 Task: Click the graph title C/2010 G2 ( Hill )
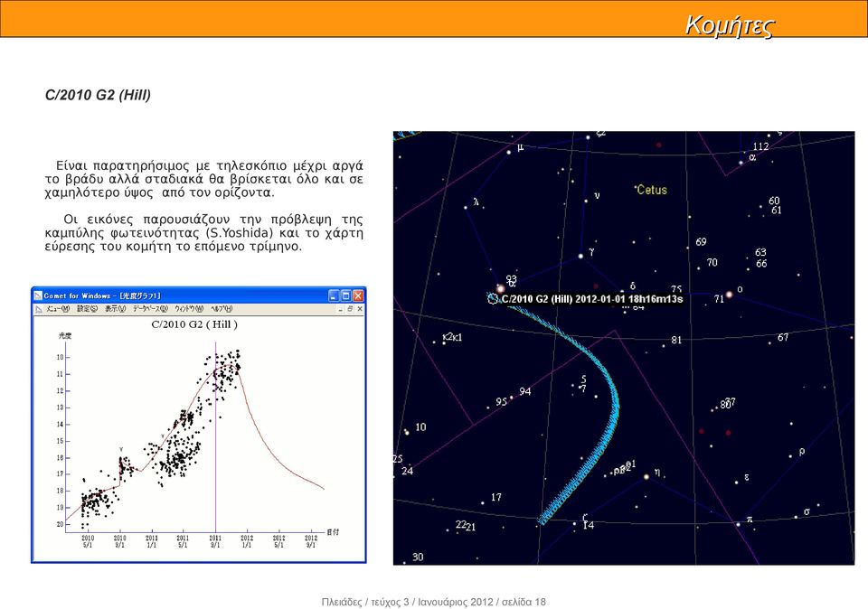(x=194, y=324)
